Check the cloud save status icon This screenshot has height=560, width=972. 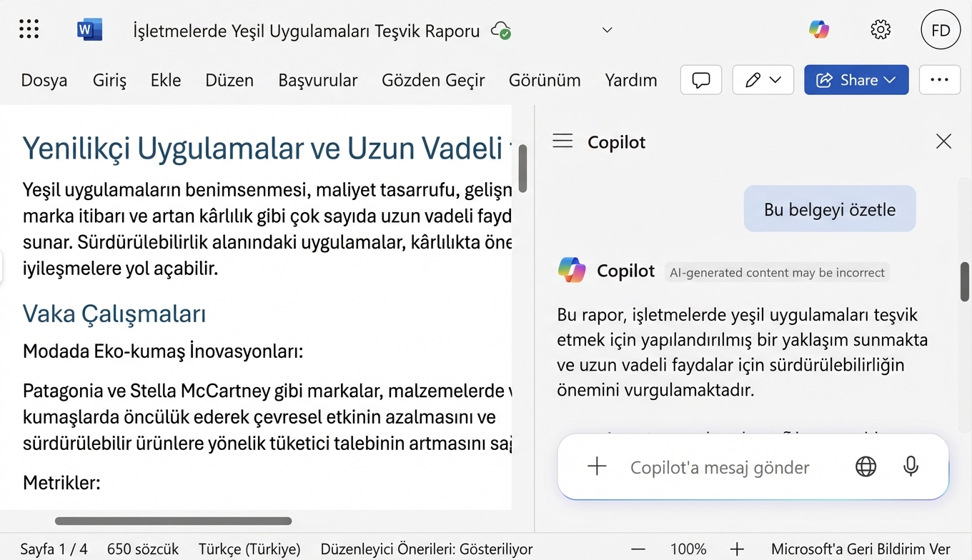tap(501, 30)
